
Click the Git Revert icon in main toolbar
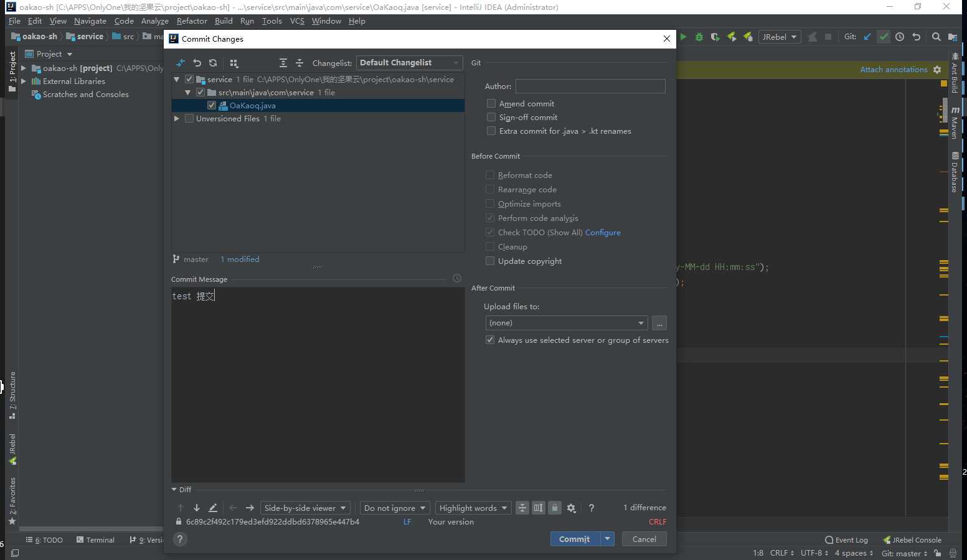(x=916, y=37)
